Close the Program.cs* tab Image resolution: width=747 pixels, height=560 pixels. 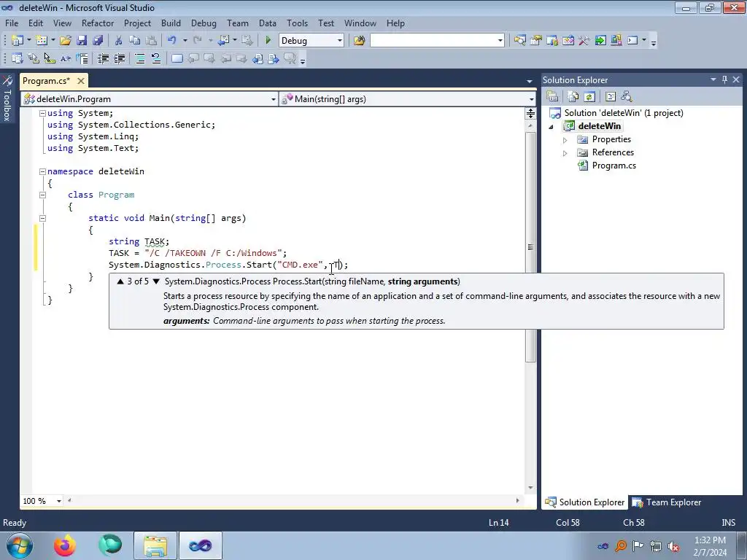[x=81, y=81]
